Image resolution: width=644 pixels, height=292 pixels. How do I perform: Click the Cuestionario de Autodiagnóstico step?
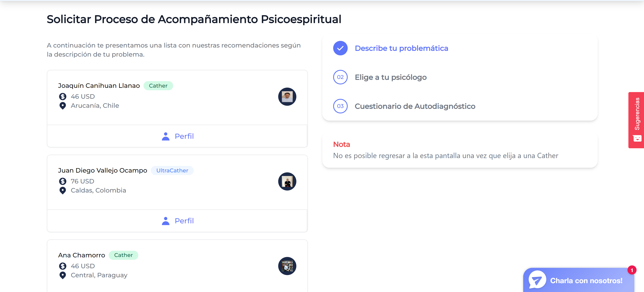(x=415, y=106)
